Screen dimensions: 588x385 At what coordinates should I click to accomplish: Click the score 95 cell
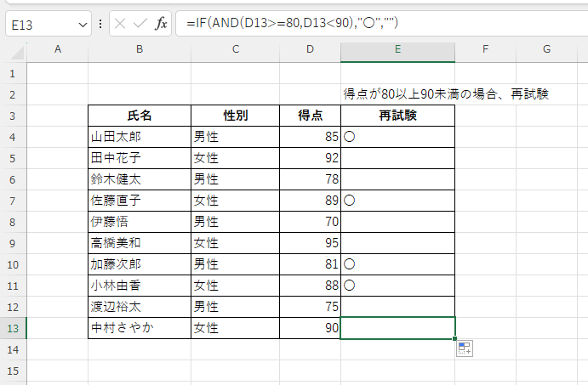click(x=310, y=243)
